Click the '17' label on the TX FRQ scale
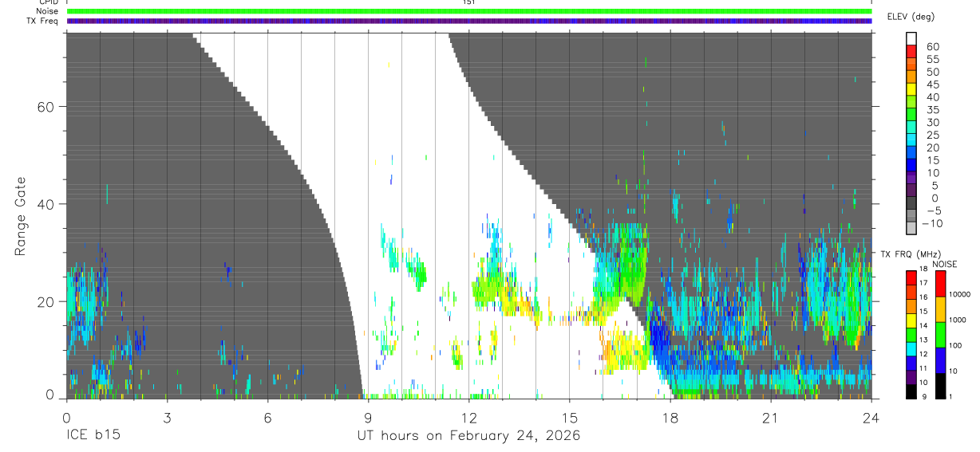Viewport: 980px width, 452px height. tap(923, 283)
